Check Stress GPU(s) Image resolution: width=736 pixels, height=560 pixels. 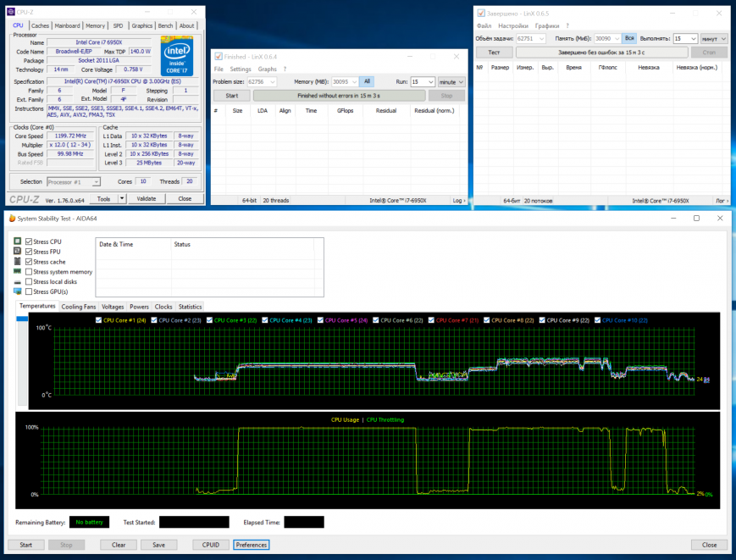[29, 291]
